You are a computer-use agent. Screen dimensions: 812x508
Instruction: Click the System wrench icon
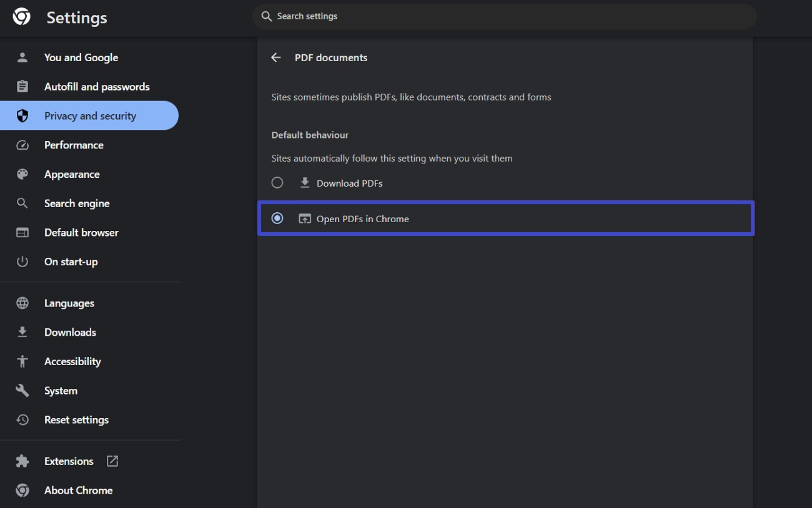click(22, 391)
